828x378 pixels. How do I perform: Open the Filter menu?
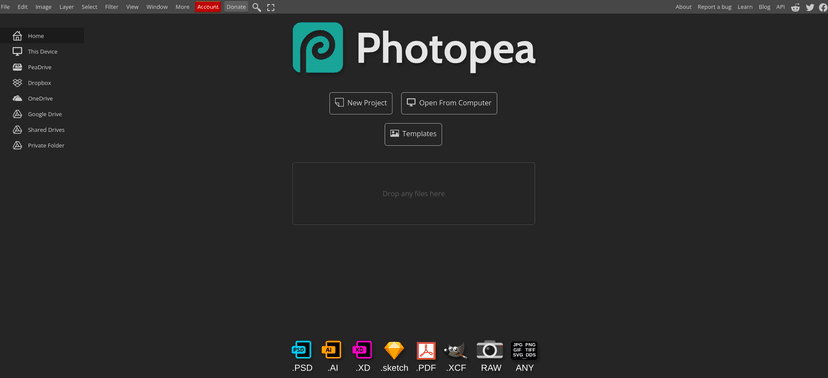click(111, 7)
